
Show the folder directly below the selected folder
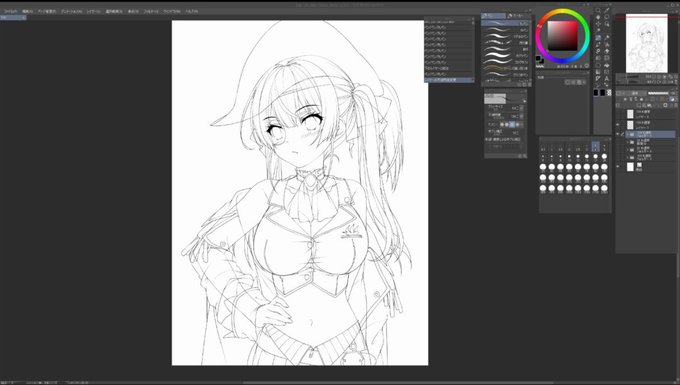(618, 142)
